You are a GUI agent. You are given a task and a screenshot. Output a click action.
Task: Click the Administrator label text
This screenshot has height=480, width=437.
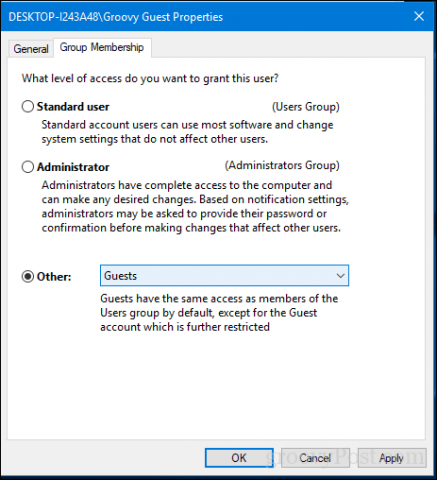[x=73, y=167]
